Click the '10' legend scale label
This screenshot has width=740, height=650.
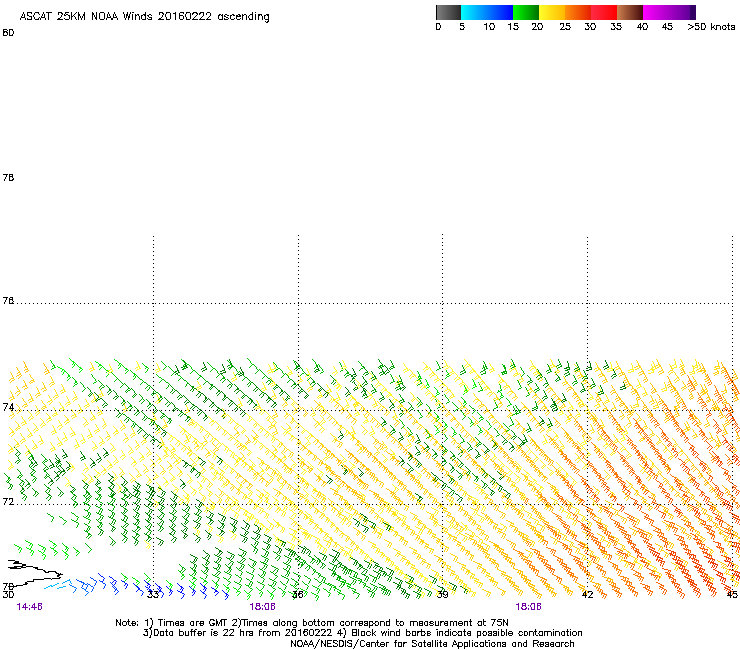[x=489, y=27]
